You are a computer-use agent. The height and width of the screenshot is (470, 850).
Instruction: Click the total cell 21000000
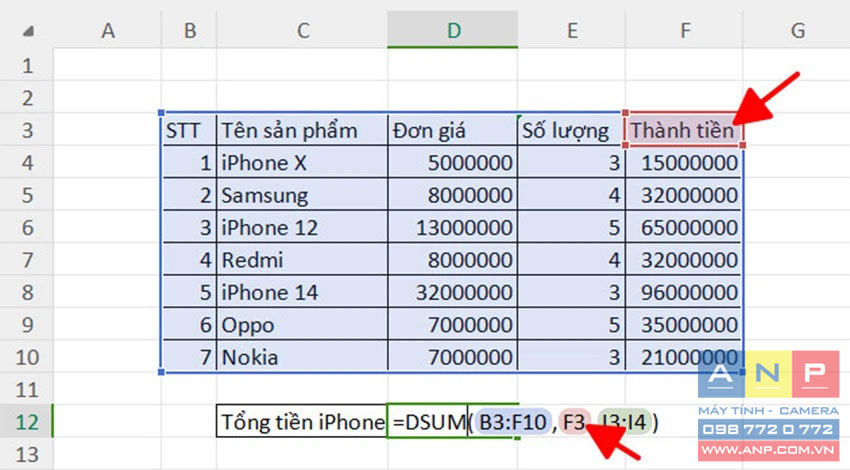click(x=684, y=357)
